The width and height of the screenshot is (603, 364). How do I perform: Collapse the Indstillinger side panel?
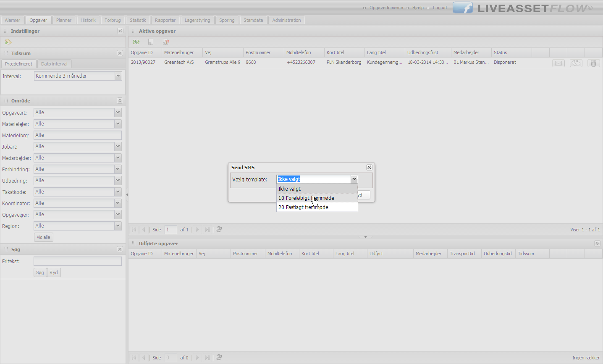pos(120,31)
